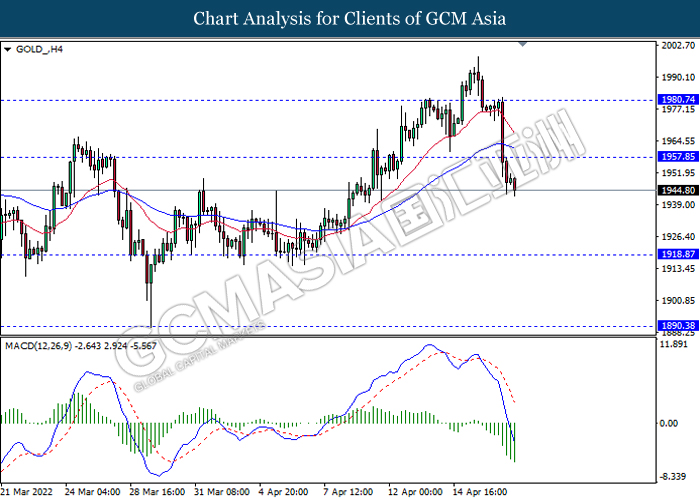The height and width of the screenshot is (500, 700).
Task: Click the 31 Mar 08:00 time label
Action: 222,492
